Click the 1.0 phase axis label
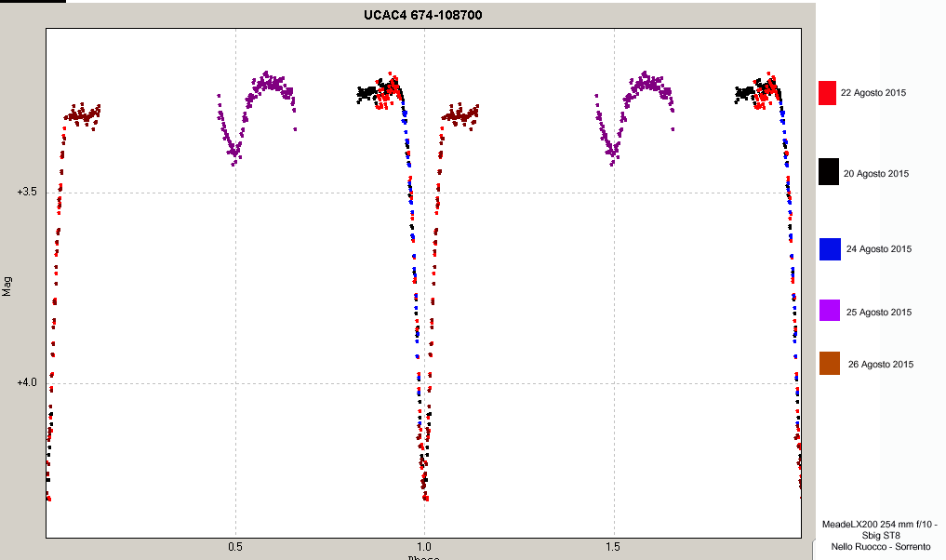 [424, 547]
